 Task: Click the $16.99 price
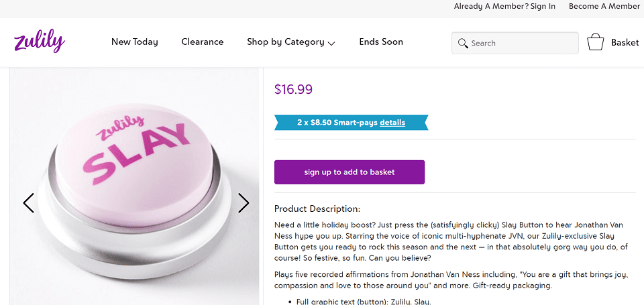(293, 89)
